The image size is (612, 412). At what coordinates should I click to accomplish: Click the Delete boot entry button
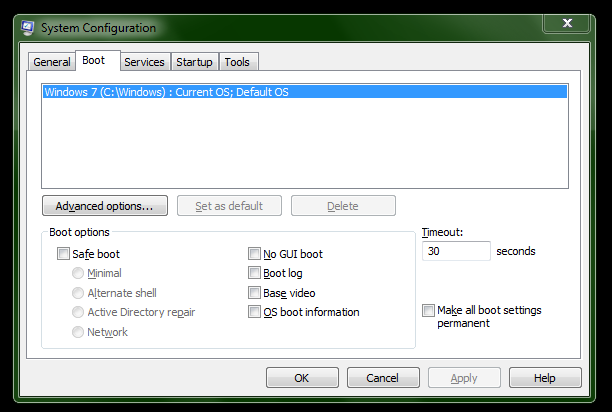click(343, 206)
